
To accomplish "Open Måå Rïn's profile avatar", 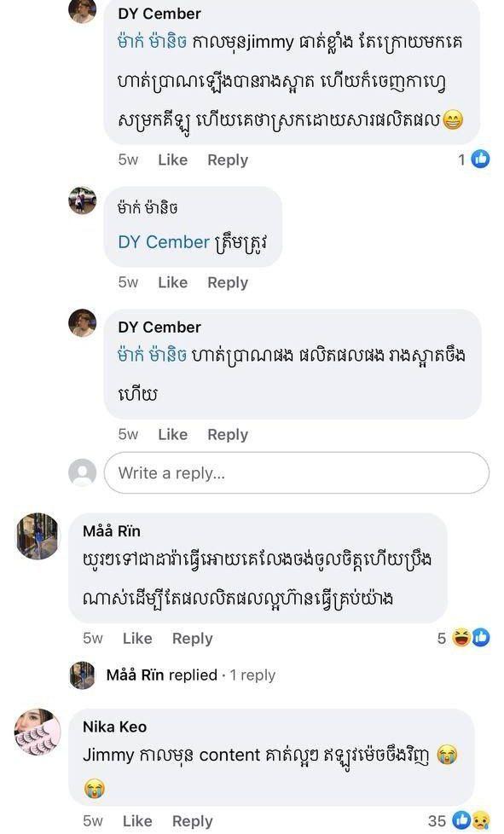I will 38,536.
